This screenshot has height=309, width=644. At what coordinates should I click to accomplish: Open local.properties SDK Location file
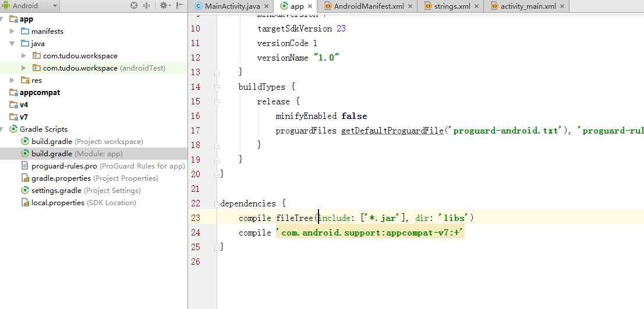(x=83, y=203)
